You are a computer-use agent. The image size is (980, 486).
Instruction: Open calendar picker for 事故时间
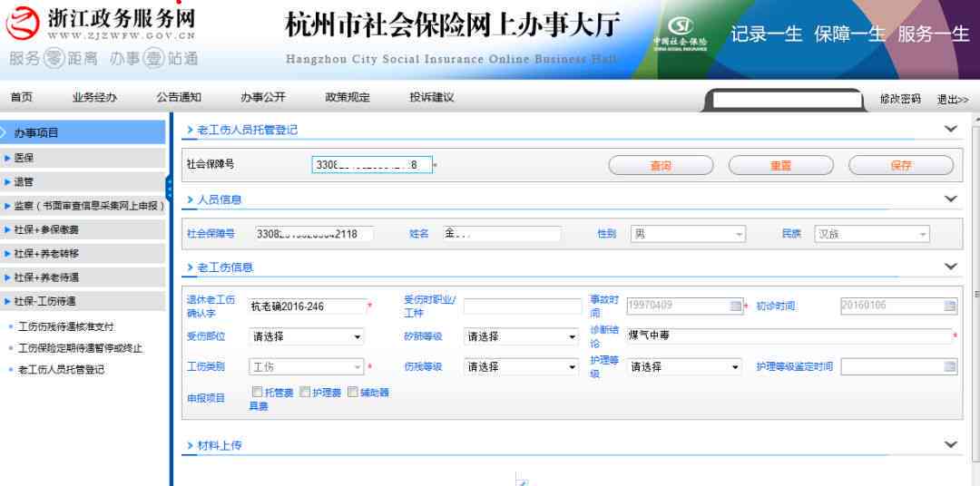(736, 306)
